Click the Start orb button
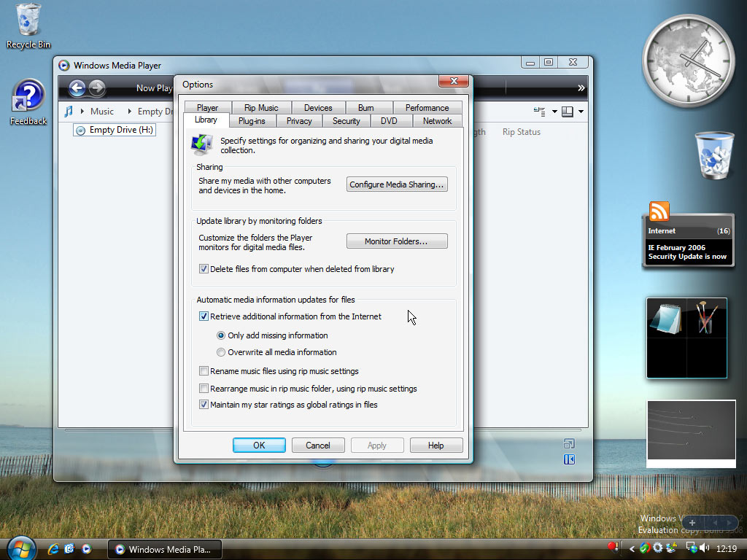747x560 pixels. pos(21,548)
